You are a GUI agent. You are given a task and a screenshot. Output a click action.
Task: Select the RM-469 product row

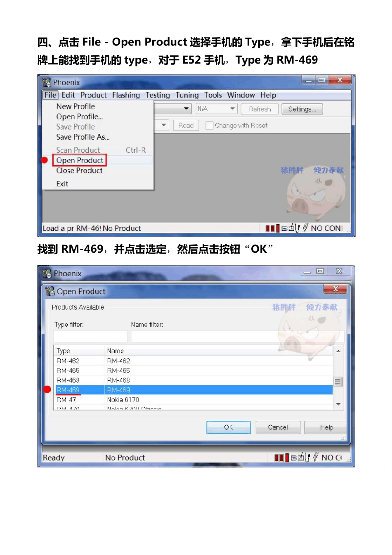(x=194, y=390)
